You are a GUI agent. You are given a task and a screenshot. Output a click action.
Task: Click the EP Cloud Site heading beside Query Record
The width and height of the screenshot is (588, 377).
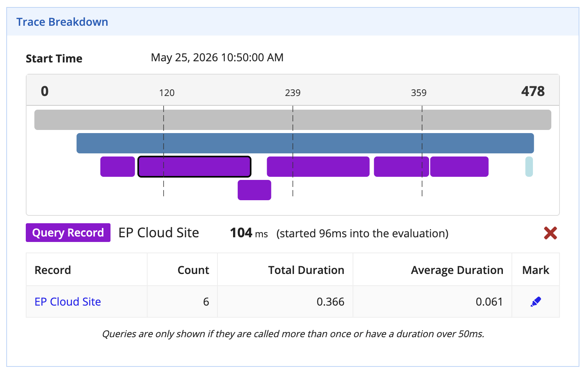pyautogui.click(x=159, y=233)
